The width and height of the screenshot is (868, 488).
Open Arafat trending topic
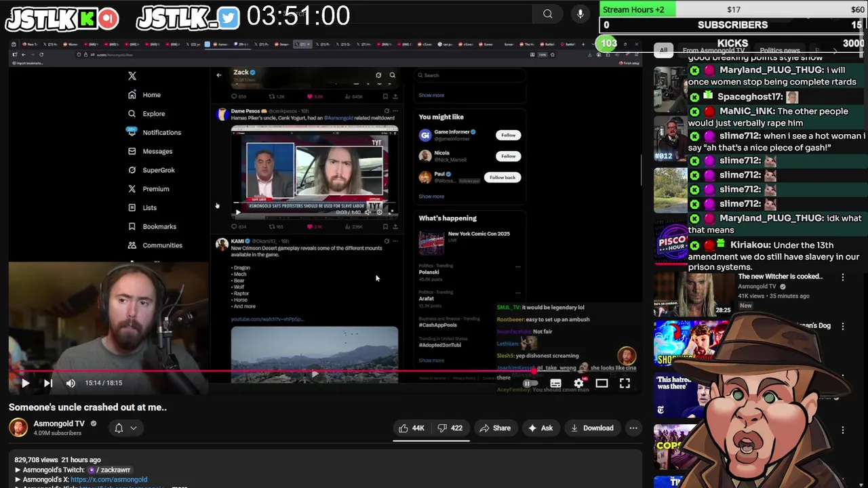(426, 298)
